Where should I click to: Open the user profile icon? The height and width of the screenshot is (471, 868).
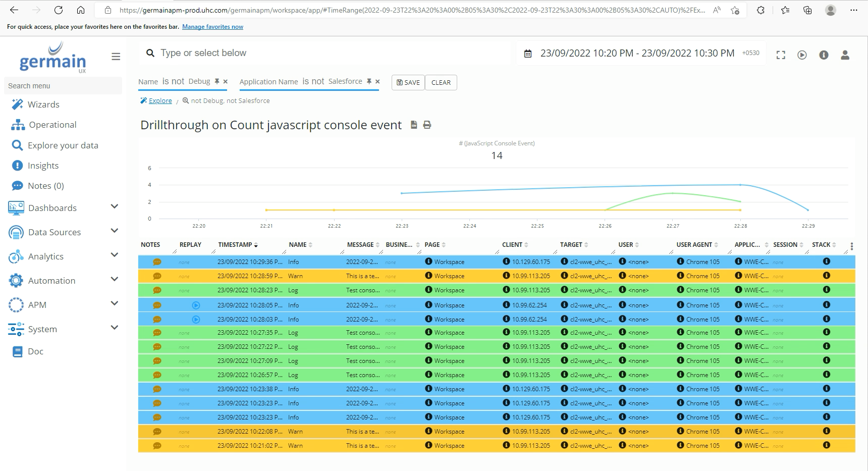(x=845, y=55)
